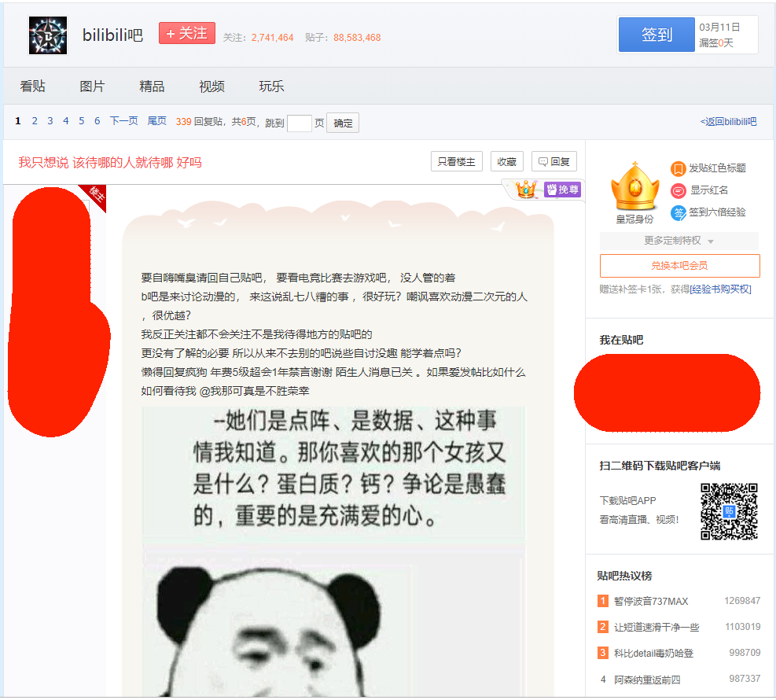Open hot topic 暂停波音737MAX

650,602
